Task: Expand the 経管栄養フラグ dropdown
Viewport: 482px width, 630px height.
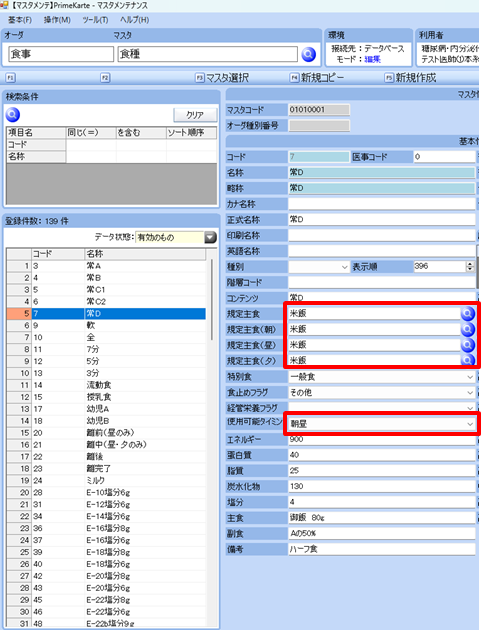Action: (470, 408)
